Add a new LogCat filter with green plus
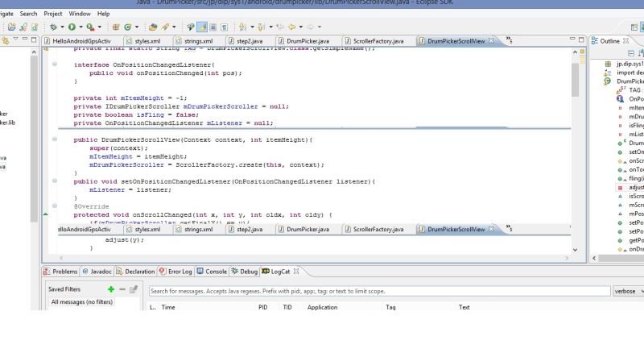The height and width of the screenshot is (353, 644). coord(111,289)
